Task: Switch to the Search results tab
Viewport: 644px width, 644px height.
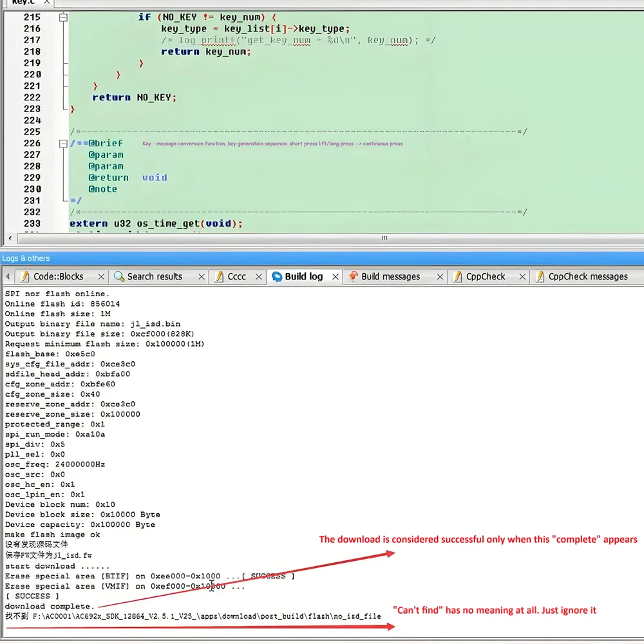Action: (154, 276)
